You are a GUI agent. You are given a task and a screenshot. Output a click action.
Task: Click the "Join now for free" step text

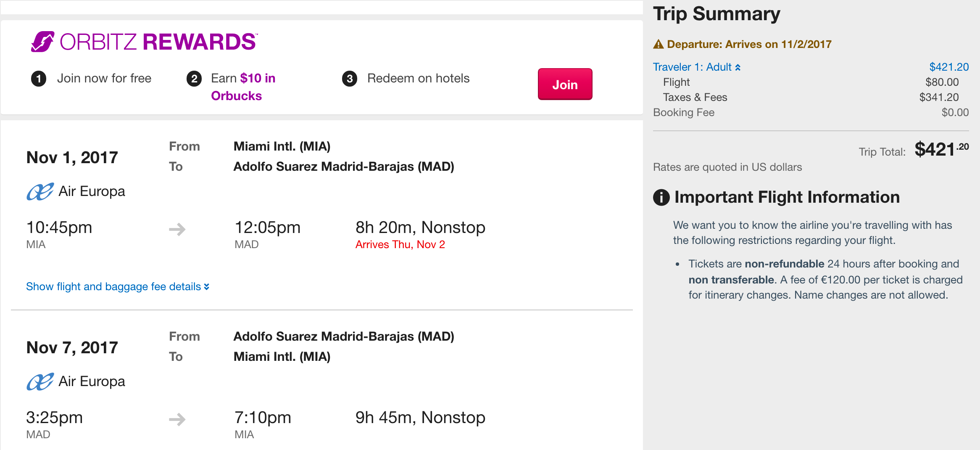104,78
